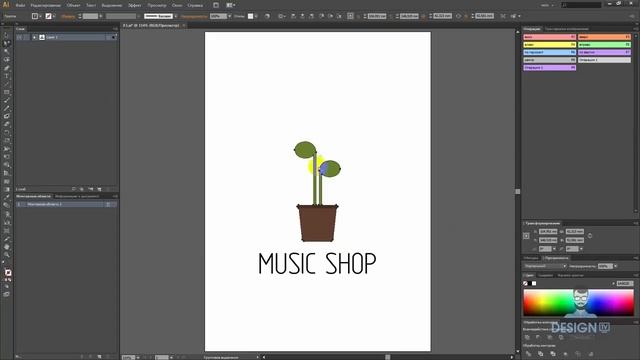Click the Divide icon in Pathfinder panel
Image resolution: width=640 pixels, height=360 pixels.
click(529, 353)
